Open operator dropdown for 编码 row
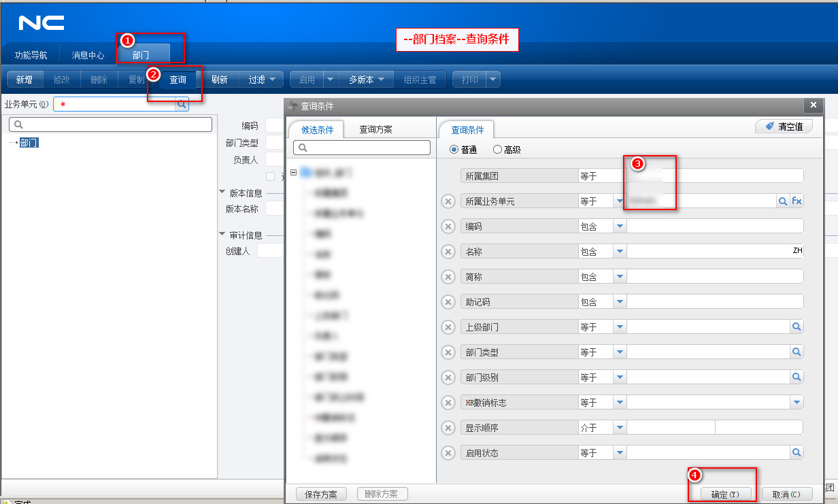This screenshot has height=504, width=838. click(620, 226)
